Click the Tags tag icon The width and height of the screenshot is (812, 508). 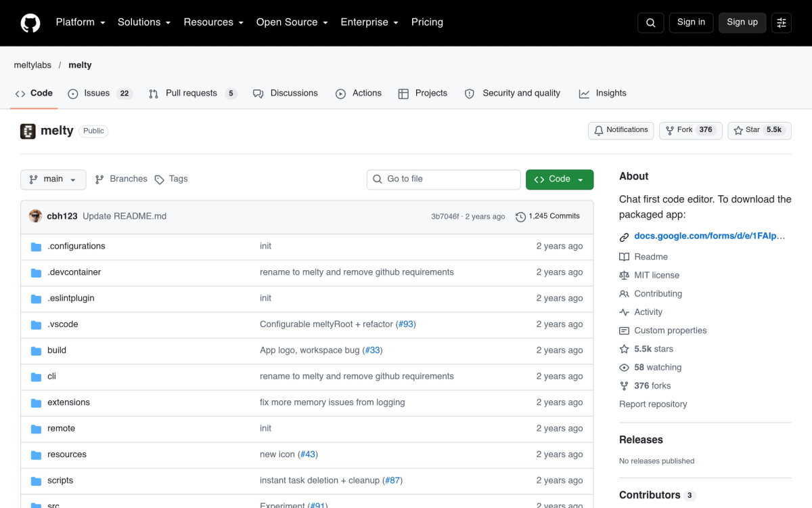[159, 179]
